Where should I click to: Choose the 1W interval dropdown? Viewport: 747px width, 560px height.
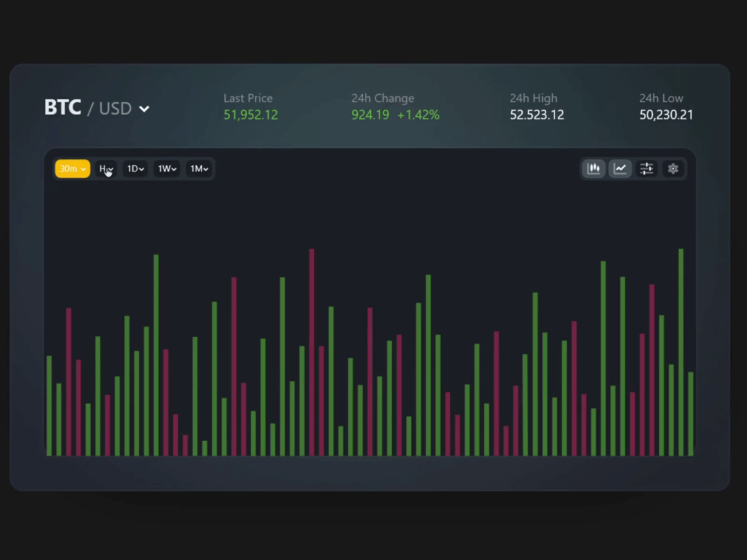click(x=167, y=168)
